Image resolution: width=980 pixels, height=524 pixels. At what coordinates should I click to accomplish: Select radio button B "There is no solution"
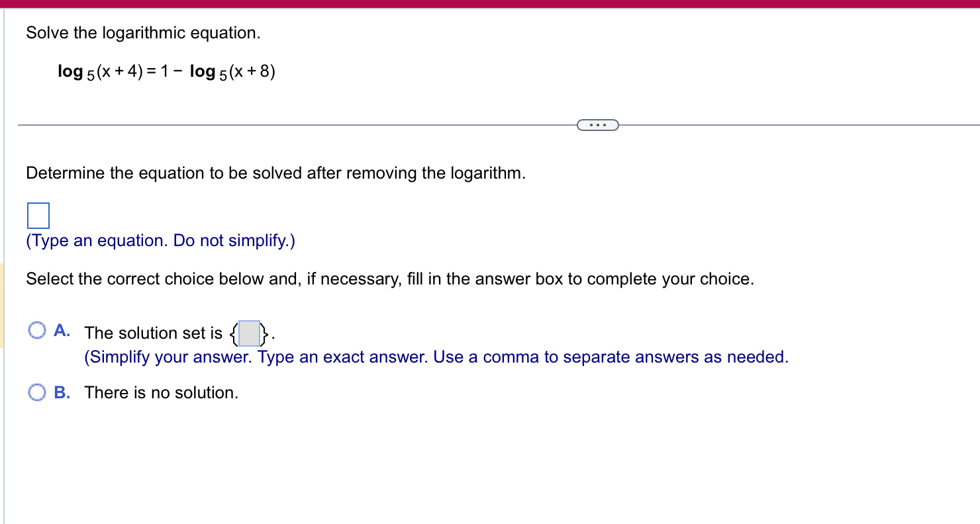pyautogui.click(x=37, y=392)
